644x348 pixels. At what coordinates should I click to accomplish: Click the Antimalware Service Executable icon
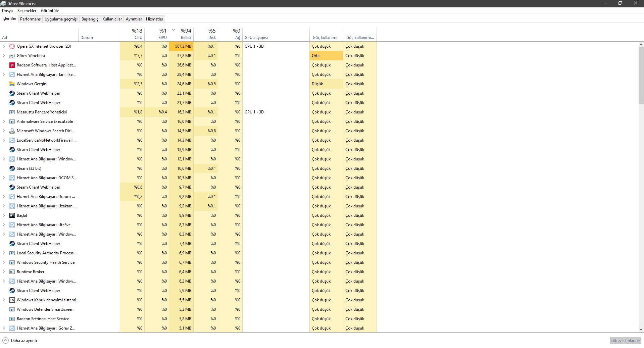click(12, 121)
